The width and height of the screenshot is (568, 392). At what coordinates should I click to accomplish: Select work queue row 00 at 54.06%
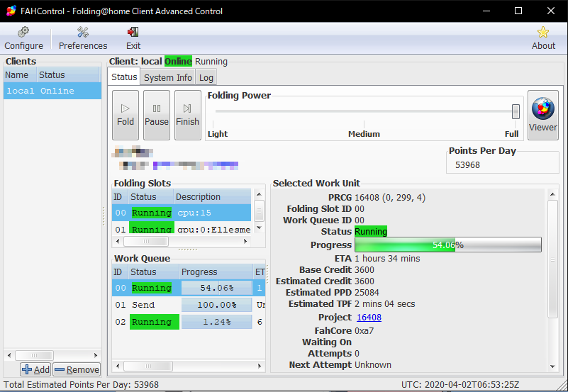(x=189, y=288)
